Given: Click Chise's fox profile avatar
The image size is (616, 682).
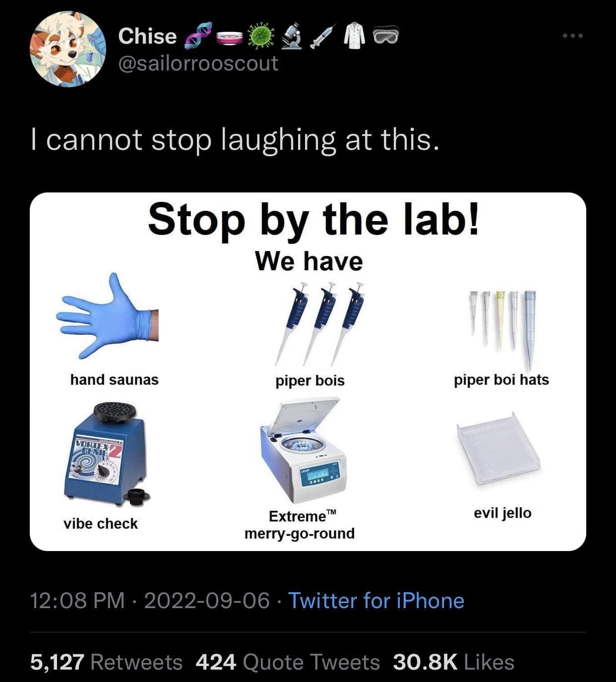Looking at the screenshot, I should click(x=68, y=49).
